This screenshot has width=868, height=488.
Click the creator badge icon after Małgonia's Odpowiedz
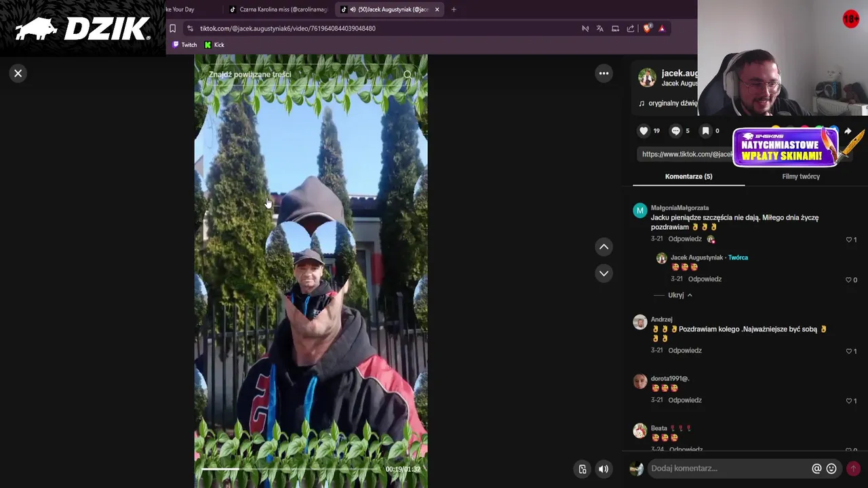tap(711, 239)
